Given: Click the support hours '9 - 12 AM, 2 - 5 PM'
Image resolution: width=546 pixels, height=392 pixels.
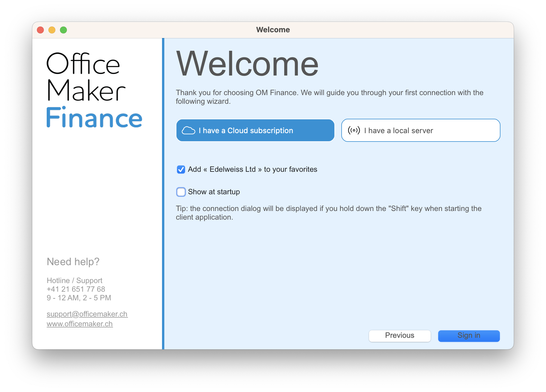Looking at the screenshot, I should pyautogui.click(x=79, y=298).
